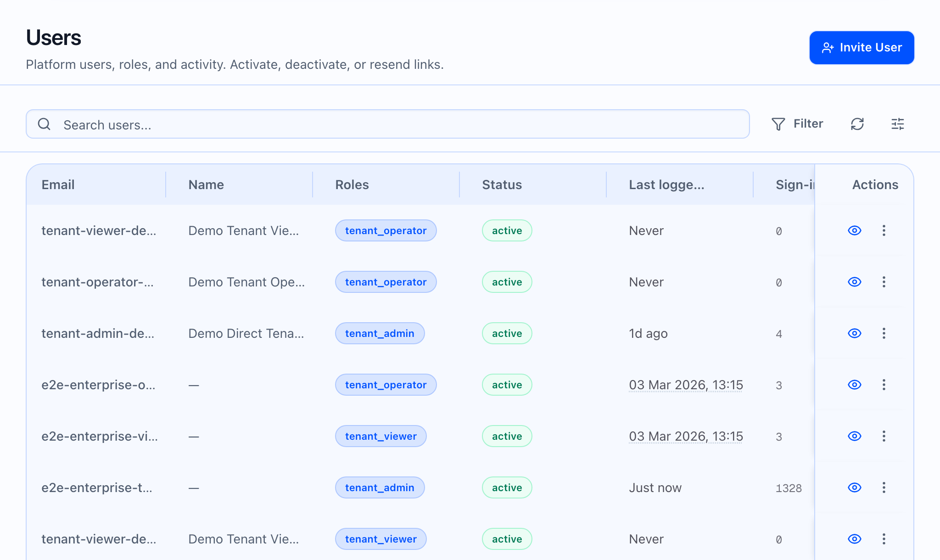Open the Filter menu
Screen dimensions: 940x560
point(797,124)
